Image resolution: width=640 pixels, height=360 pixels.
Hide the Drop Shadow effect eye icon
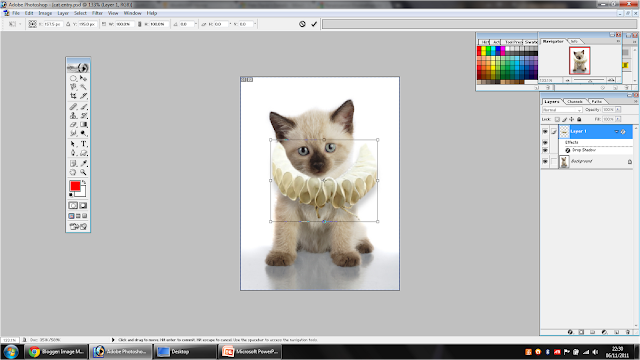coord(545,150)
